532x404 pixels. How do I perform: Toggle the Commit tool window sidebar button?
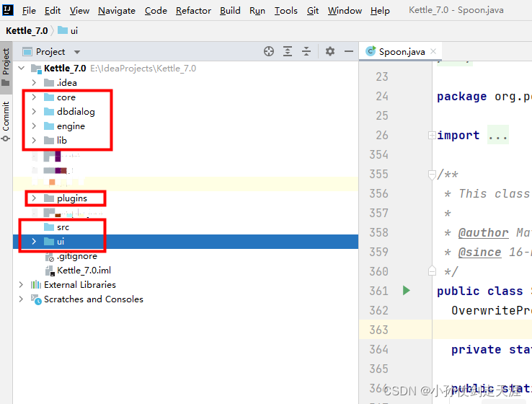(x=6, y=121)
